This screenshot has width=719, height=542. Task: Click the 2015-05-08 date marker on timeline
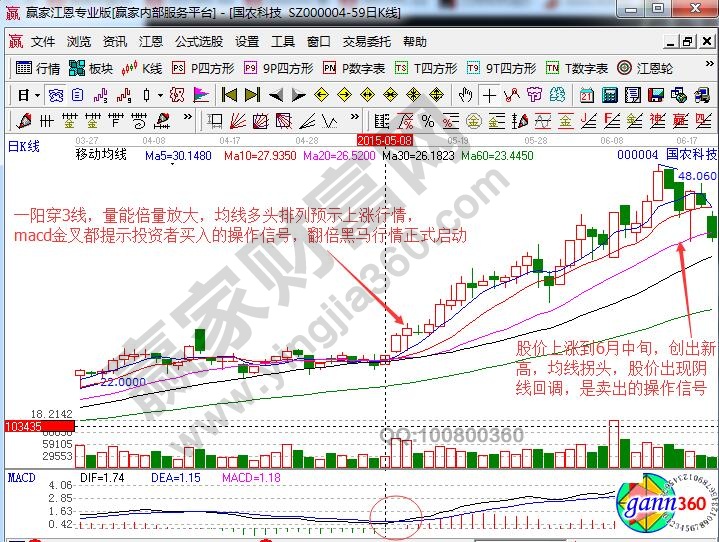coord(385,141)
